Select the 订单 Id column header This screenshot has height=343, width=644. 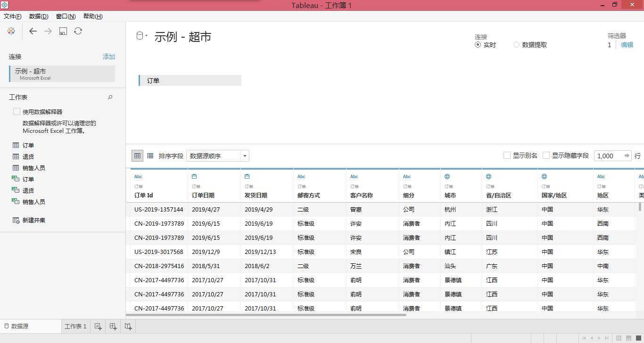pyautogui.click(x=159, y=186)
